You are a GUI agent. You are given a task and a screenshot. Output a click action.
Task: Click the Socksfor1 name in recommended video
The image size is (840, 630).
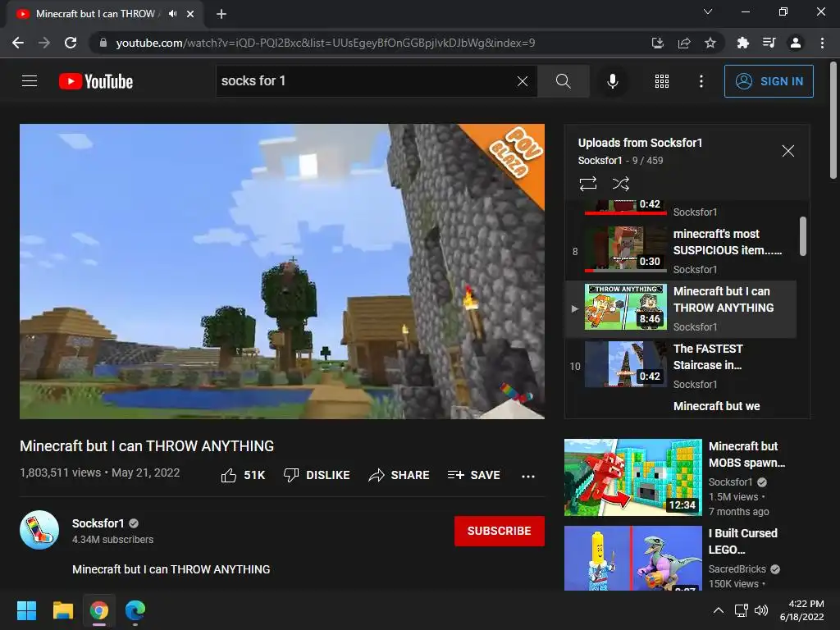[x=730, y=482]
